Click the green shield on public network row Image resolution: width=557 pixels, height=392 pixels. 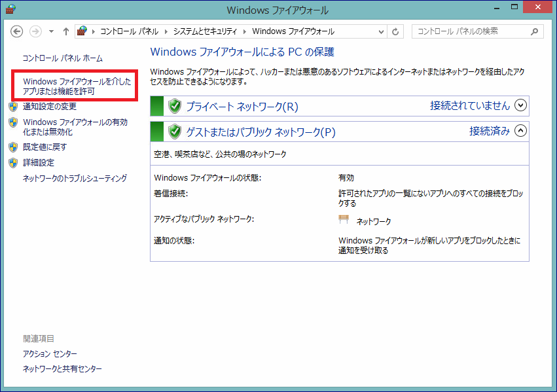(174, 132)
